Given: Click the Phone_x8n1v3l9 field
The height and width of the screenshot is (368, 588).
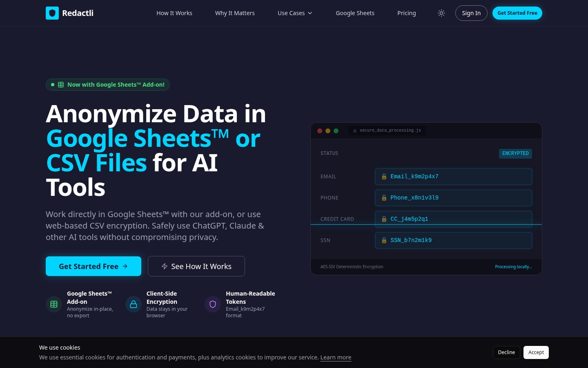Looking at the screenshot, I should pos(454,198).
